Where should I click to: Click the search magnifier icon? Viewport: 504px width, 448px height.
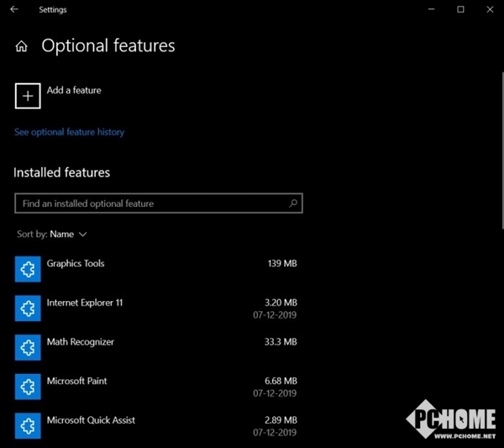(293, 203)
